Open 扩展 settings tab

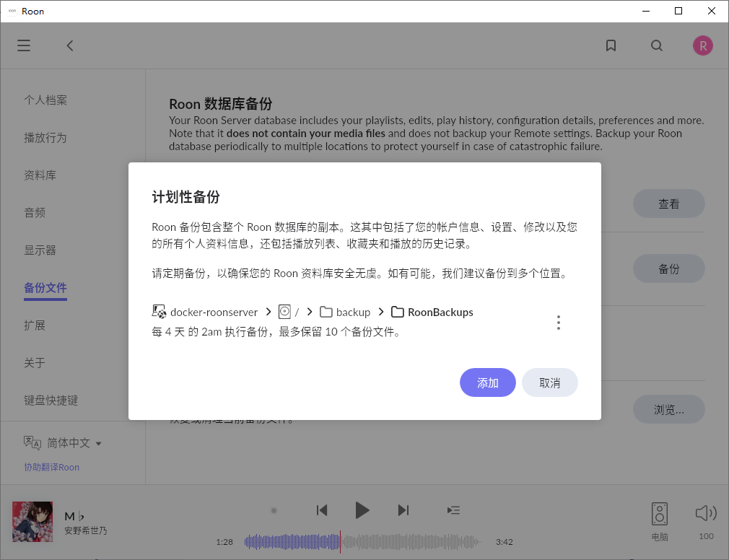pos(35,325)
